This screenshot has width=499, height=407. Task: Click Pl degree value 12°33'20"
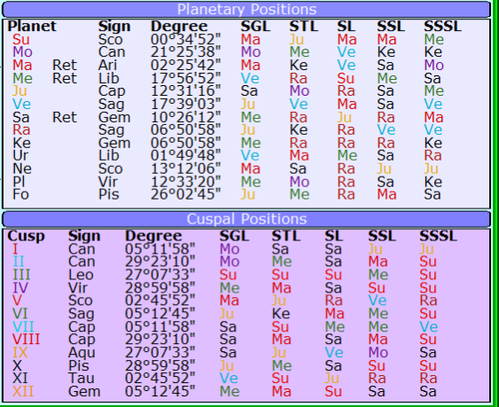click(186, 182)
